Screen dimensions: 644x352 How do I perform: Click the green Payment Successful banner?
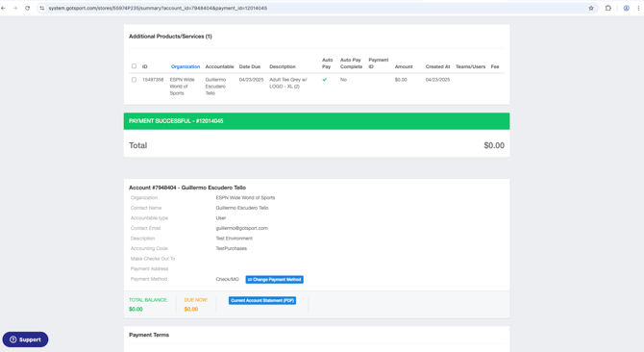(x=316, y=121)
